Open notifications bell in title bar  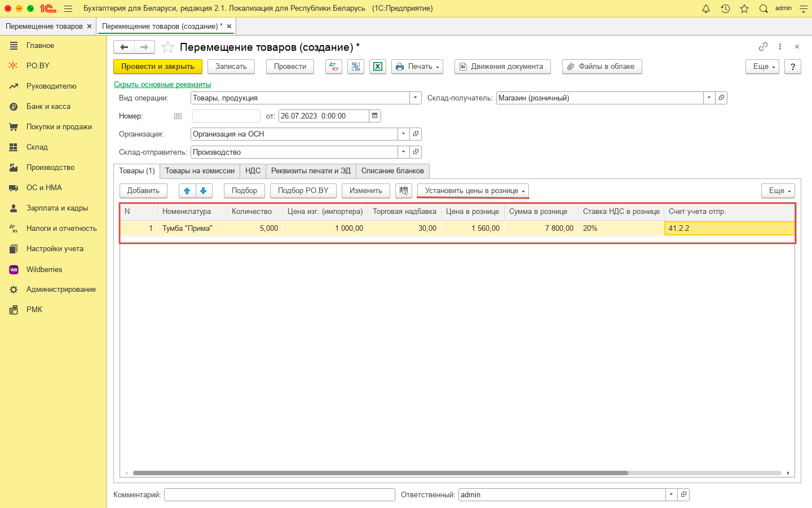click(x=706, y=8)
